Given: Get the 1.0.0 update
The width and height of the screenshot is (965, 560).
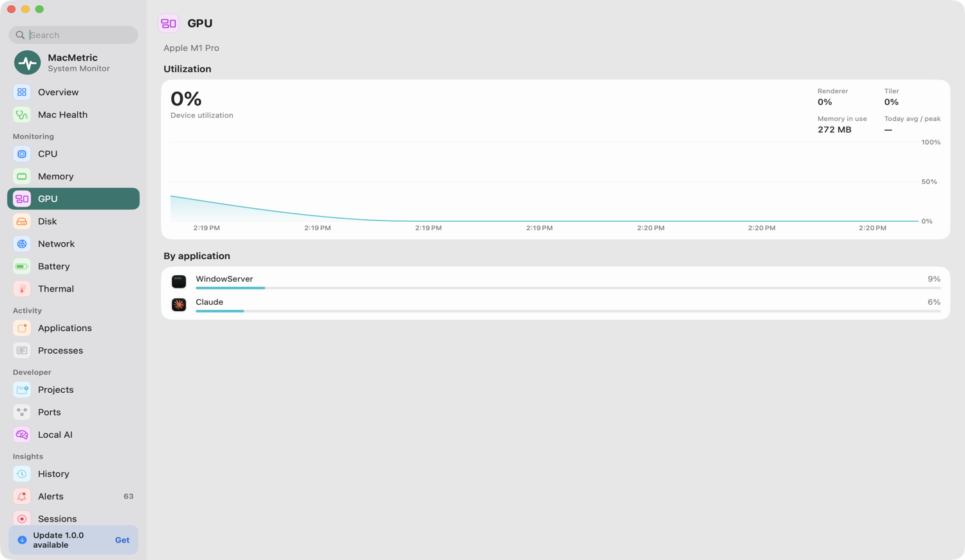Looking at the screenshot, I should click(122, 540).
